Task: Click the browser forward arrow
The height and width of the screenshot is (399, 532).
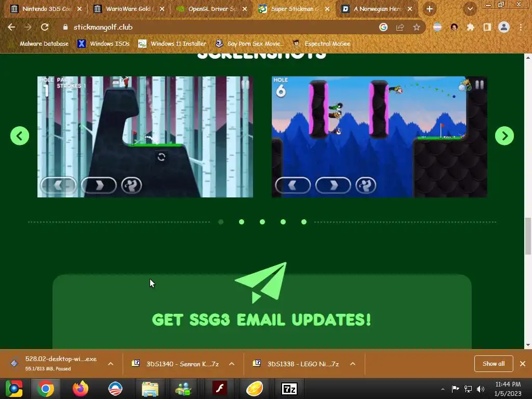Action: (28, 27)
